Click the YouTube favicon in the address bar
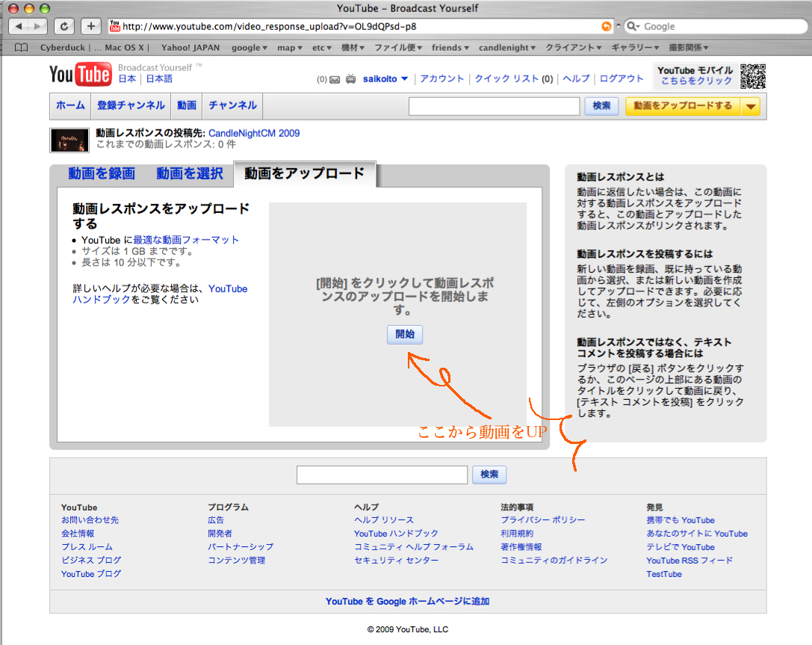This screenshot has height=645, width=812. pyautogui.click(x=115, y=26)
